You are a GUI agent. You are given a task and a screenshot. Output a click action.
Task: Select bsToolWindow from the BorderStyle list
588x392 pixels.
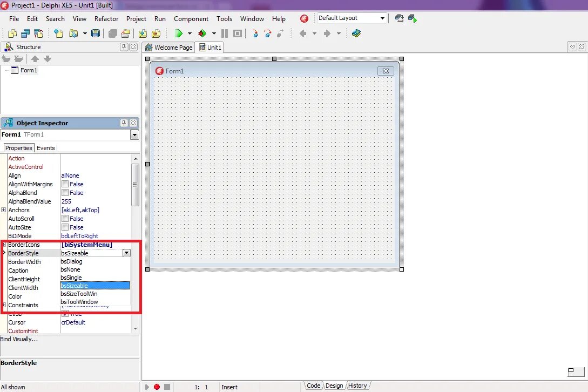(95, 302)
